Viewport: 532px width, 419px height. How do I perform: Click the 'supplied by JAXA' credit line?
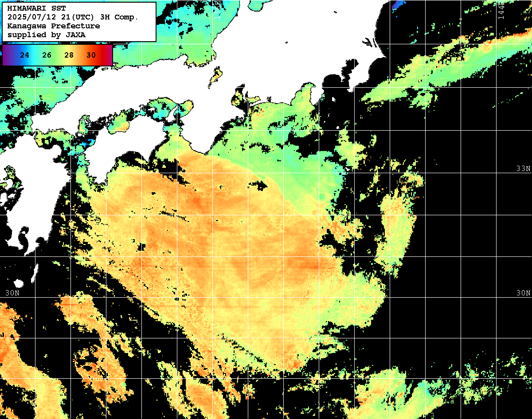(47, 35)
